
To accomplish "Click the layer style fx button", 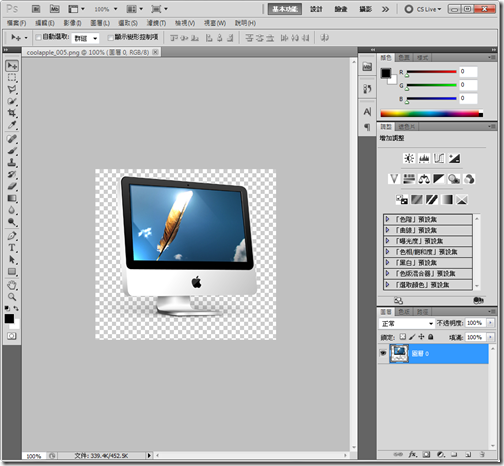I will coord(412,454).
